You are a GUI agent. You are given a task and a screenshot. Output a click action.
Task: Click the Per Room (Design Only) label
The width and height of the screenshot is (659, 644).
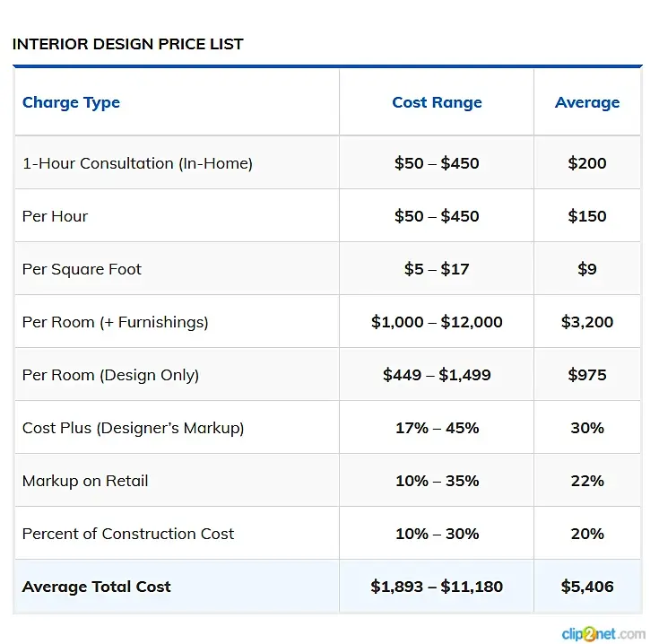coord(110,375)
